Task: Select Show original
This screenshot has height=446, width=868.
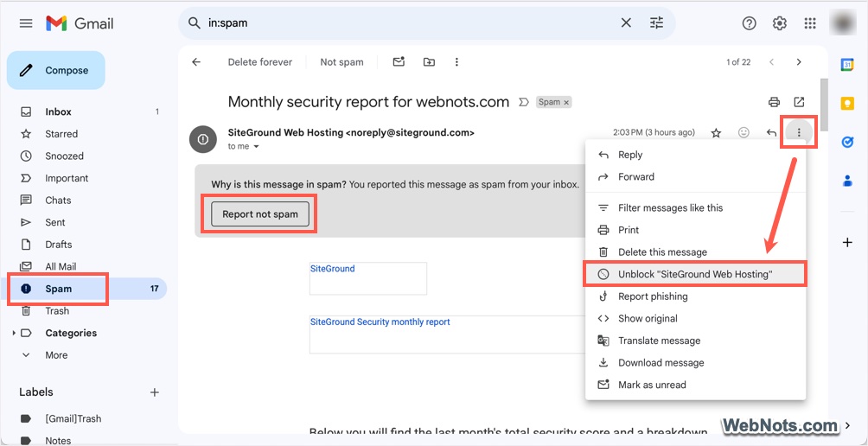Action: (695, 319)
